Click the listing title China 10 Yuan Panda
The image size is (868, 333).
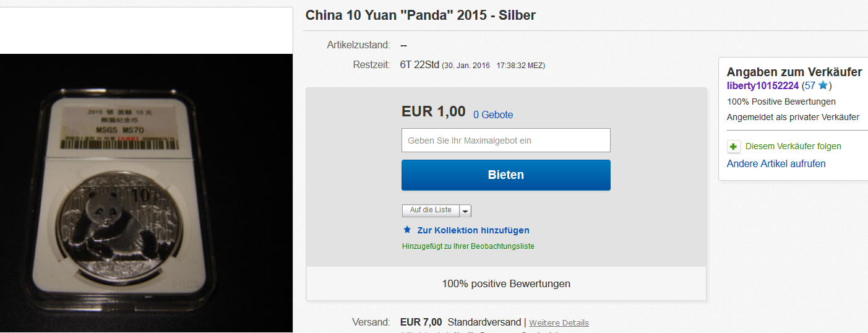[421, 15]
